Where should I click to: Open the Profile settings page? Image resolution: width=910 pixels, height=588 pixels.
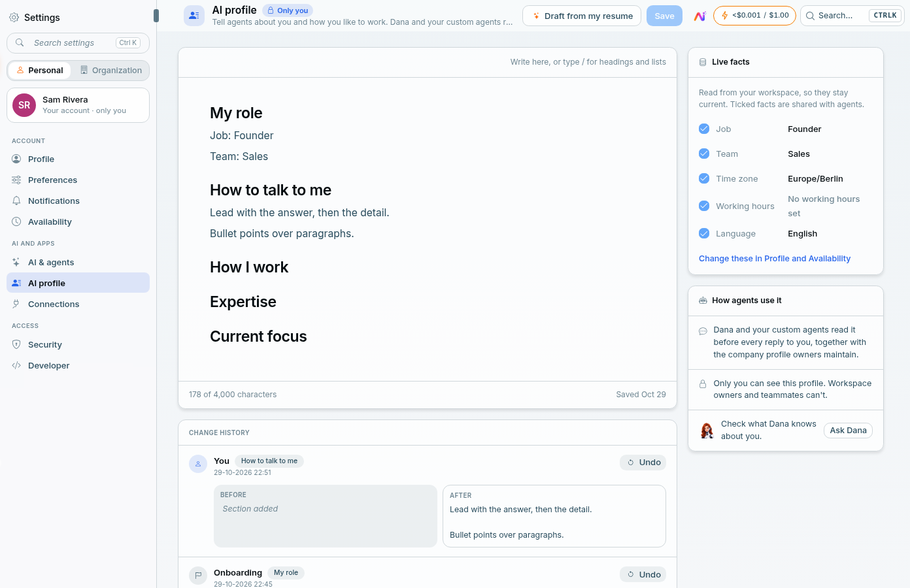[78, 159]
